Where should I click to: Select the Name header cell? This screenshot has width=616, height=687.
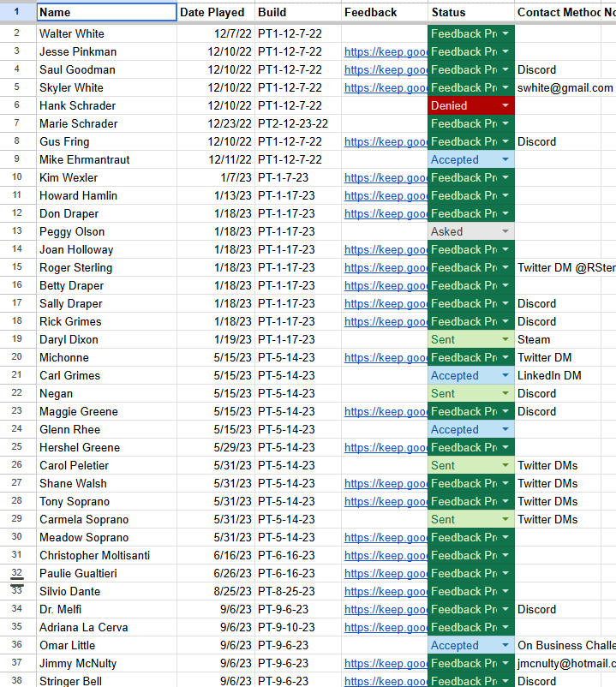107,12
